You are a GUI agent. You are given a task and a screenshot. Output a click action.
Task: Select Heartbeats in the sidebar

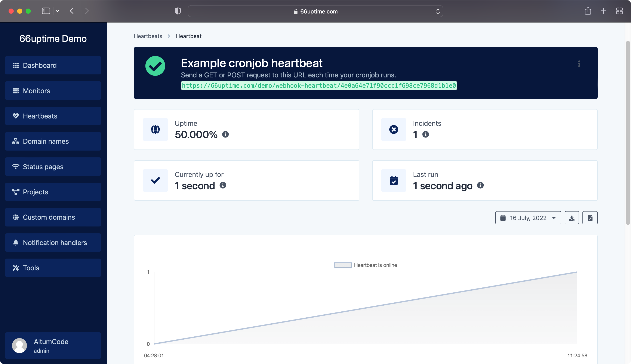click(53, 116)
